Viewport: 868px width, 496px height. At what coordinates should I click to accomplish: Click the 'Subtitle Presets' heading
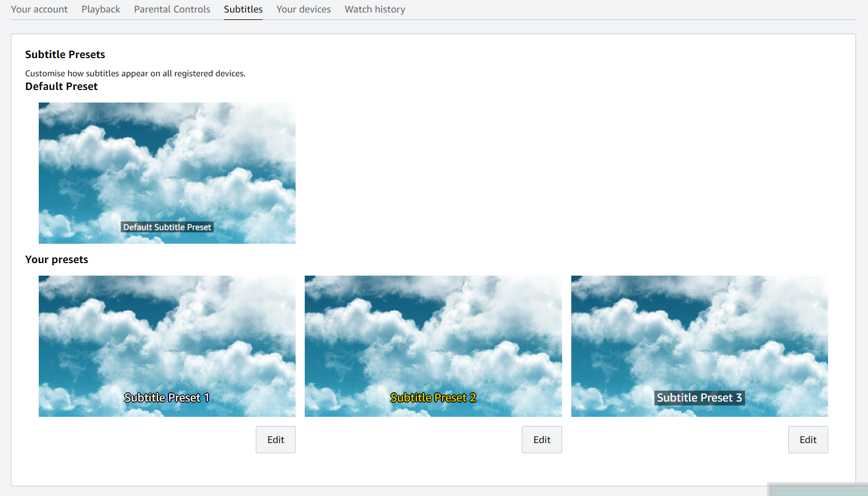tap(65, 55)
